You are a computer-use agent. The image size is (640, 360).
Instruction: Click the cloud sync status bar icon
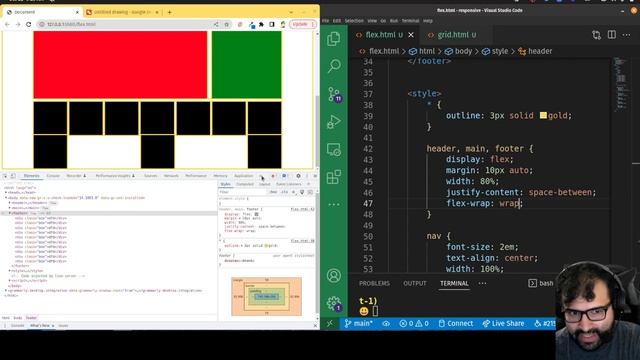click(x=386, y=324)
